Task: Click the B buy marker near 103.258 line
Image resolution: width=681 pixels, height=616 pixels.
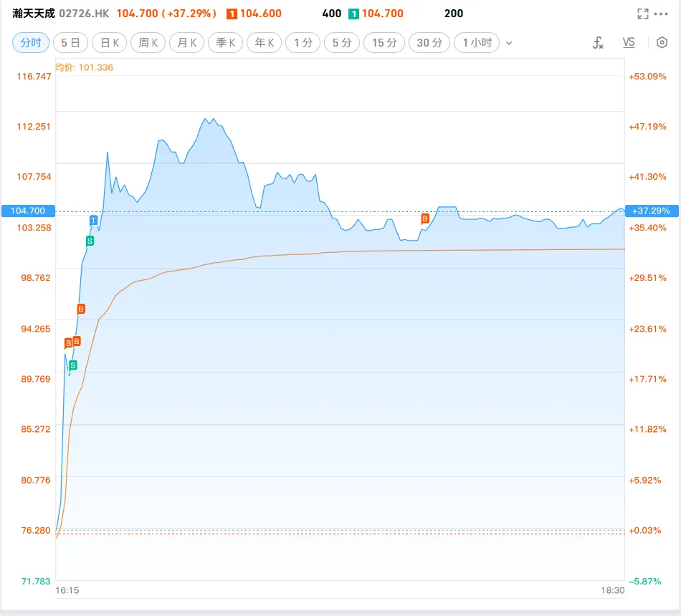Action: coord(425,218)
